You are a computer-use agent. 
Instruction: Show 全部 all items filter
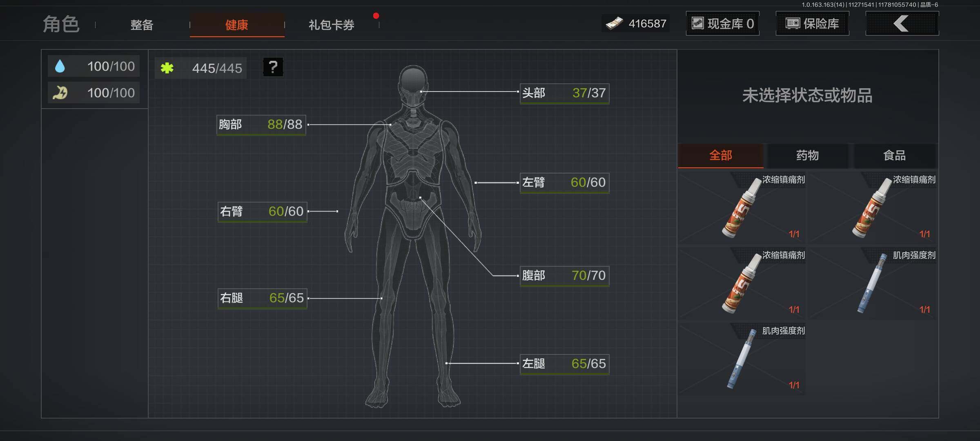(x=720, y=156)
